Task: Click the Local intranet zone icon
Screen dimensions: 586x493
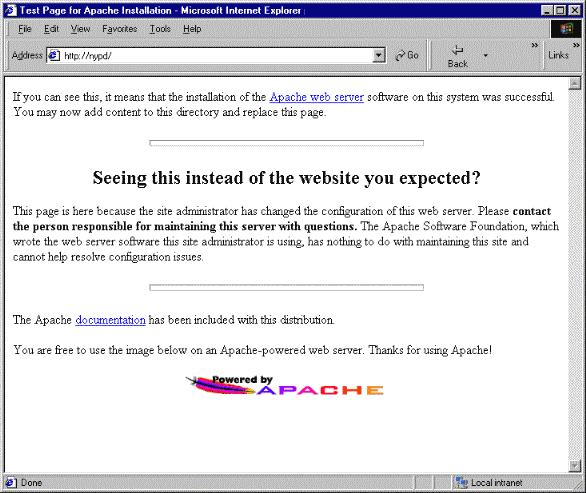Action: [462, 483]
